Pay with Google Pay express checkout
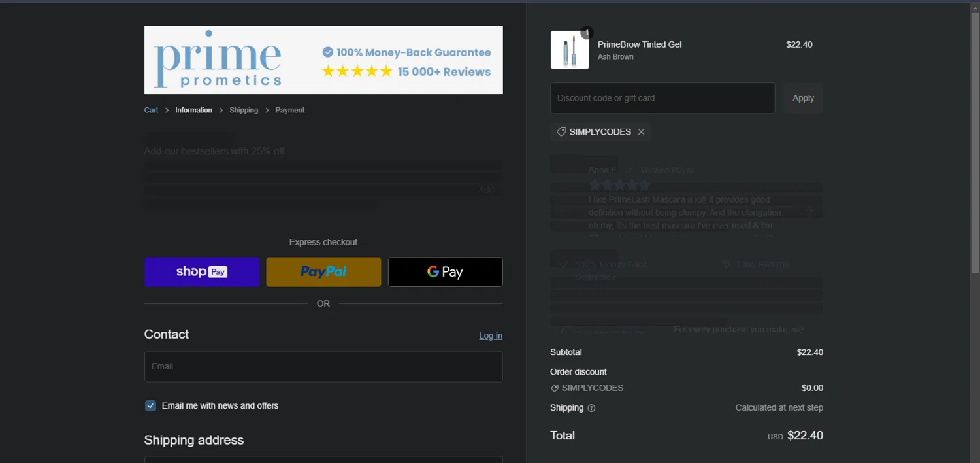This screenshot has width=980, height=463. coord(445,272)
